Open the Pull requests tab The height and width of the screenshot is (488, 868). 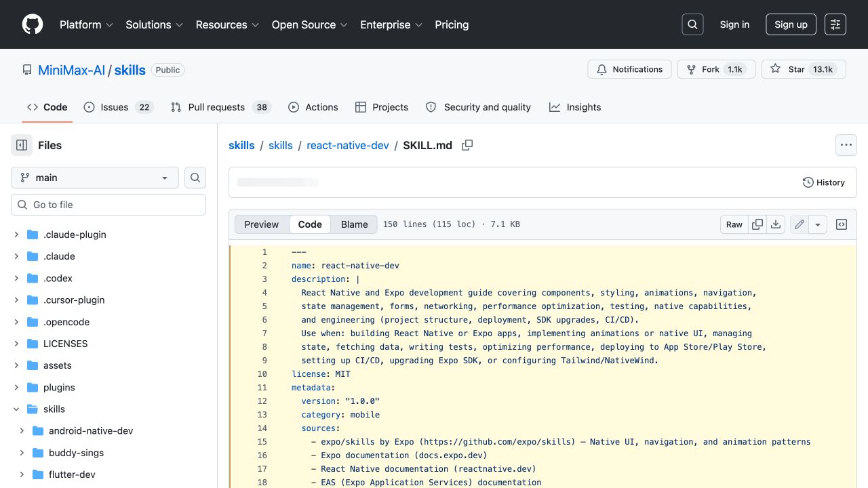(221, 107)
